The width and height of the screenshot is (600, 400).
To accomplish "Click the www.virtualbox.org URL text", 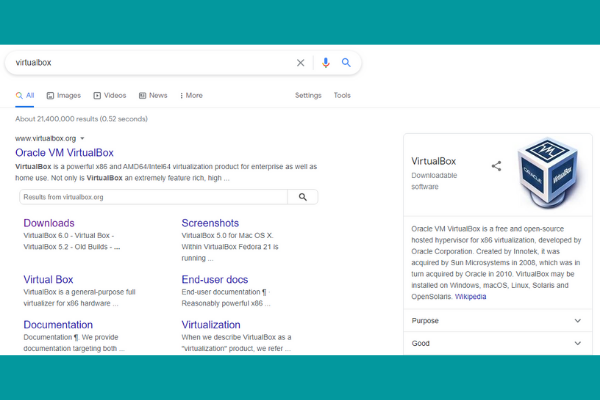I will (46, 139).
